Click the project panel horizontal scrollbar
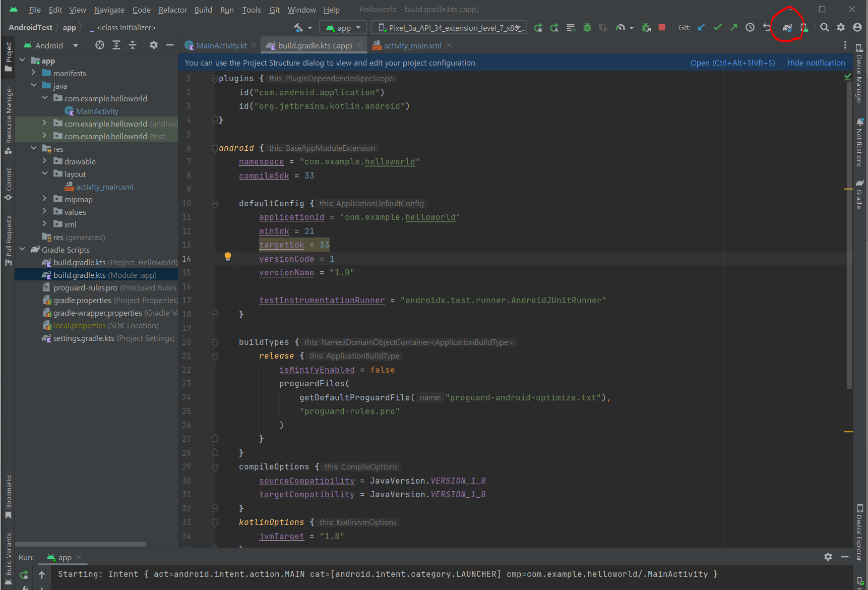Image resolution: width=868 pixels, height=590 pixels. [x=81, y=544]
